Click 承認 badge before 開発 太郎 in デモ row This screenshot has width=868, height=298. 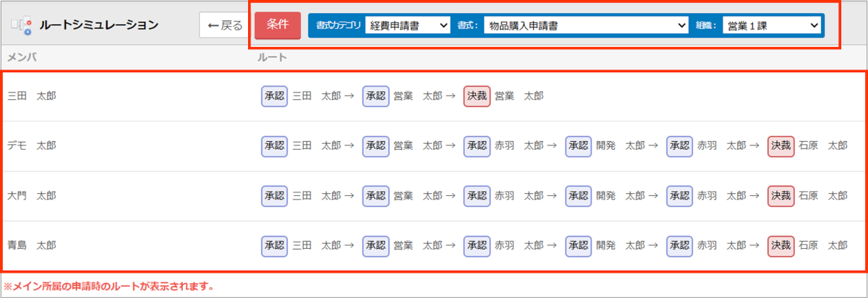(578, 145)
